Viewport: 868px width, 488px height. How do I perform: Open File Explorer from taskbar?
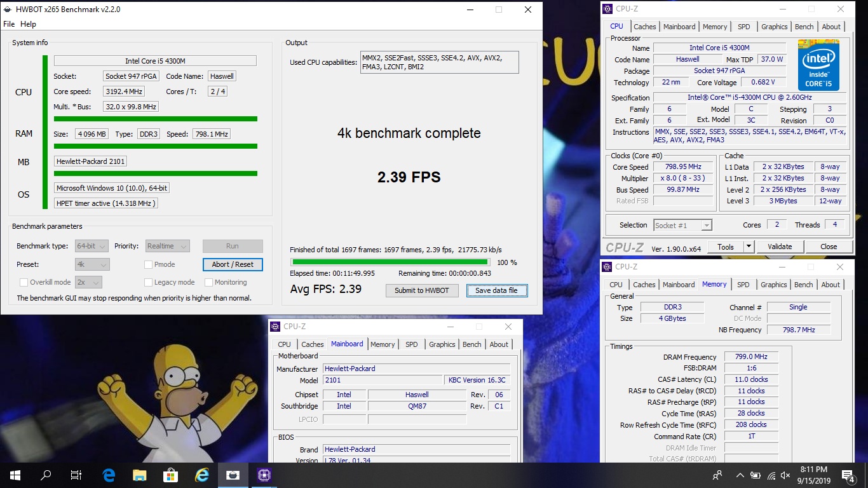tap(139, 475)
